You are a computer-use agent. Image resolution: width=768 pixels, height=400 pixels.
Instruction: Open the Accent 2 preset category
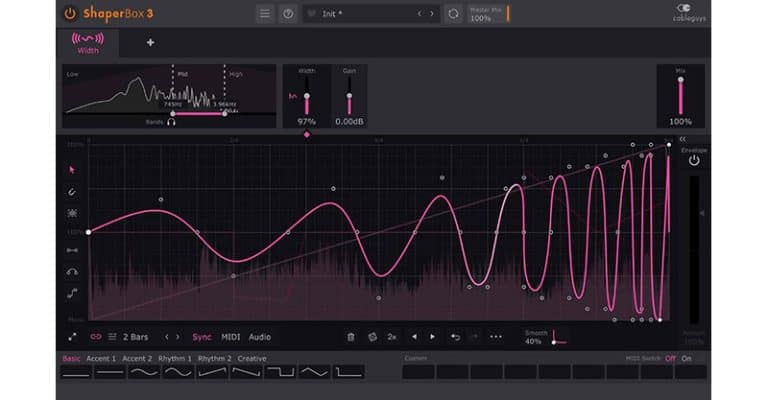point(137,358)
